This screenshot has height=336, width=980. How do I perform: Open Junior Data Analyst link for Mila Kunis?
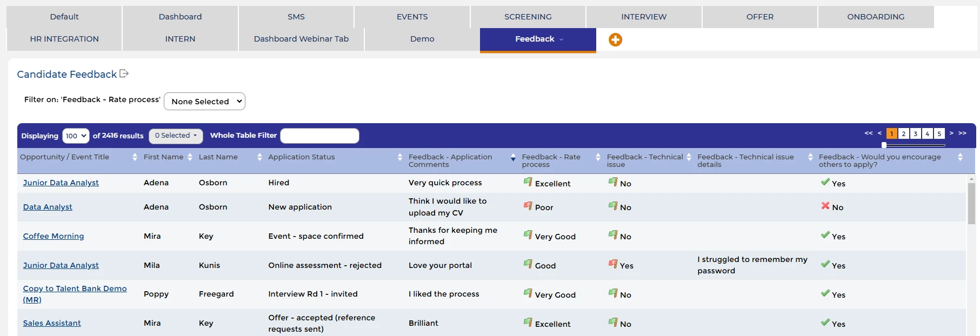pyautogui.click(x=61, y=265)
